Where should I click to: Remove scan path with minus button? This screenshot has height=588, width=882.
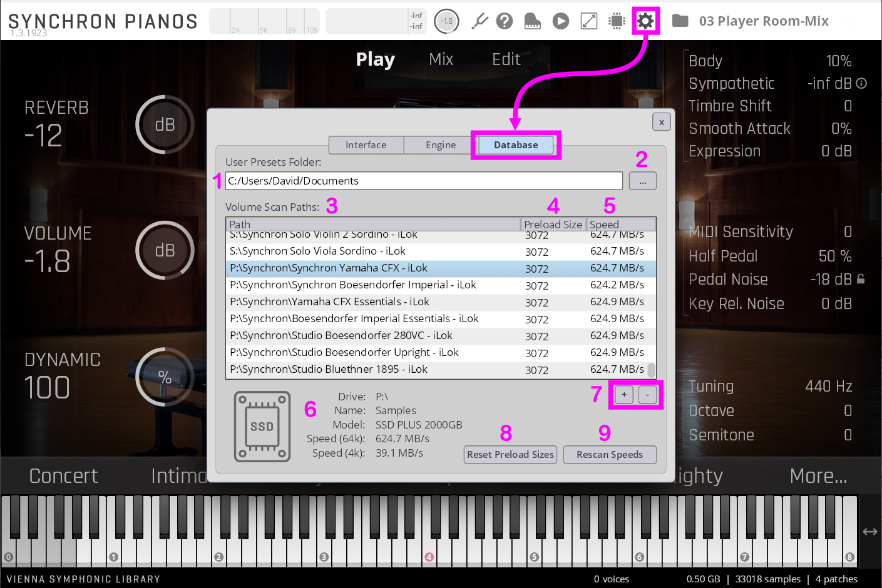coord(647,395)
